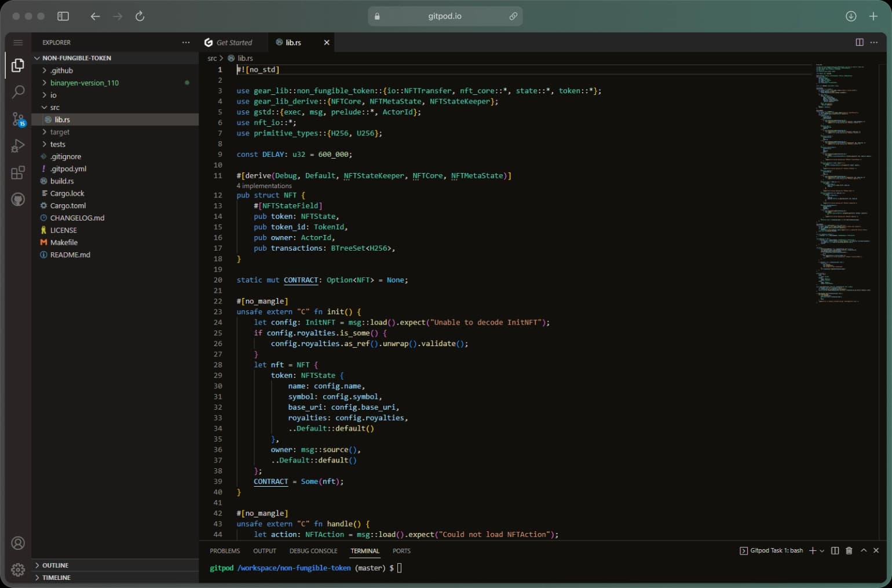Toggle the browser sidebar panel
The width and height of the screenshot is (892, 588).
click(x=63, y=16)
